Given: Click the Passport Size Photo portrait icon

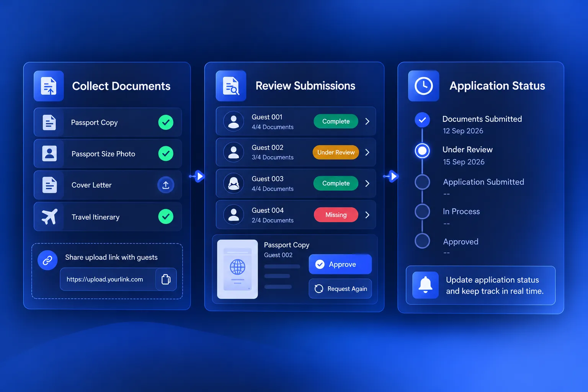Looking at the screenshot, I should (49, 154).
